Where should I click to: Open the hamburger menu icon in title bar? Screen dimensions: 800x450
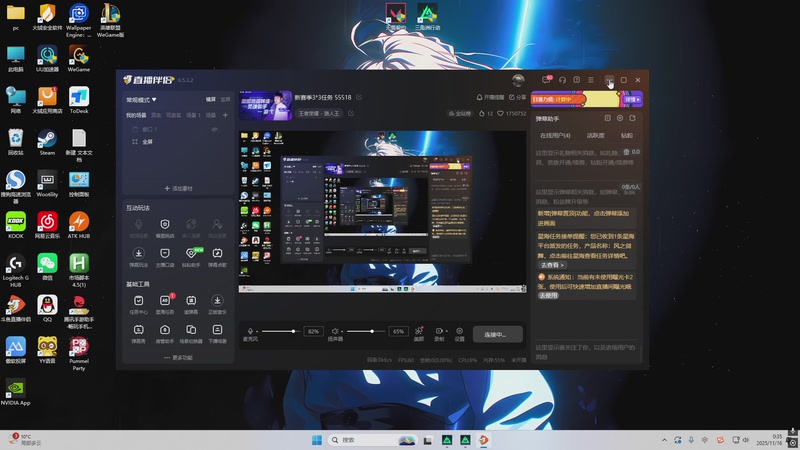tap(591, 80)
